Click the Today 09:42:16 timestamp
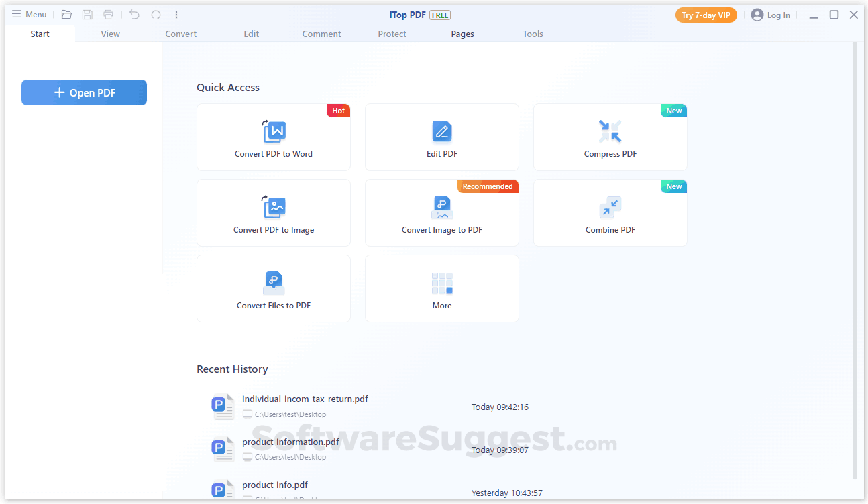Image resolution: width=868 pixels, height=504 pixels. pyautogui.click(x=500, y=407)
